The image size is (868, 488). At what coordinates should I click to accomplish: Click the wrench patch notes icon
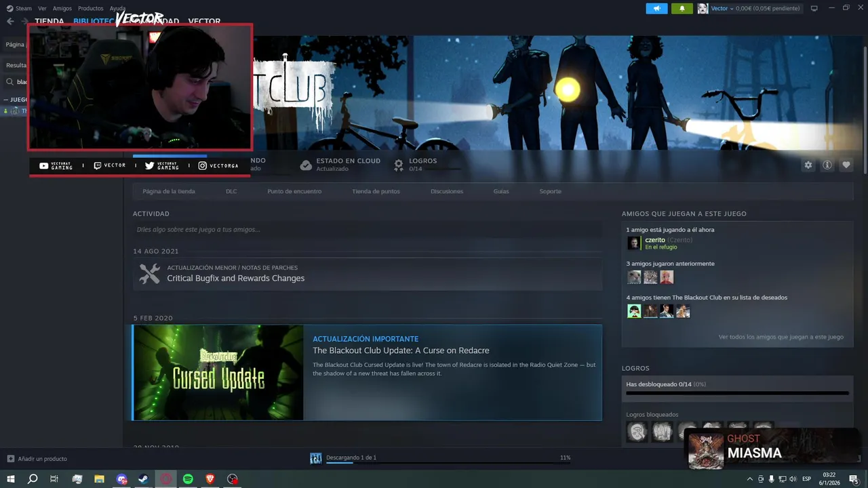[x=149, y=273]
